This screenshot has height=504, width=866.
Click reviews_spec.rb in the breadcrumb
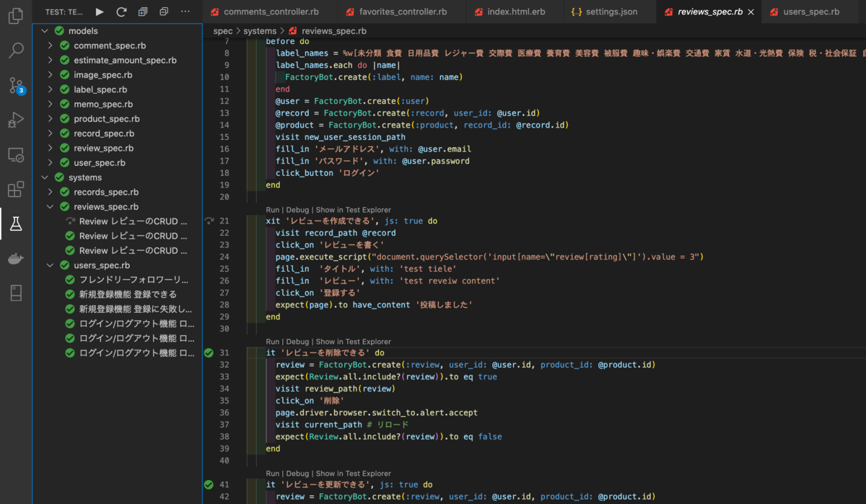coord(333,31)
